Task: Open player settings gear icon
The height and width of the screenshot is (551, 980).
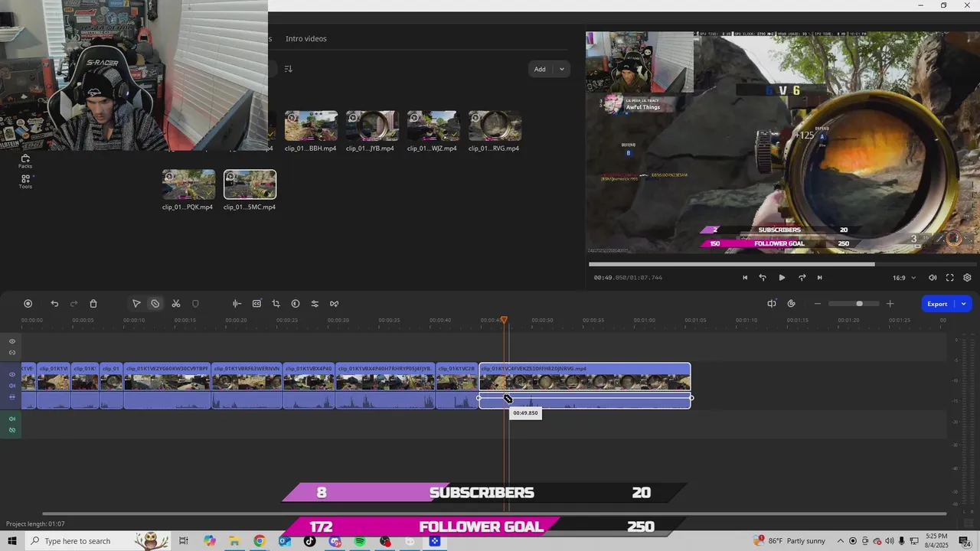Action: click(967, 278)
